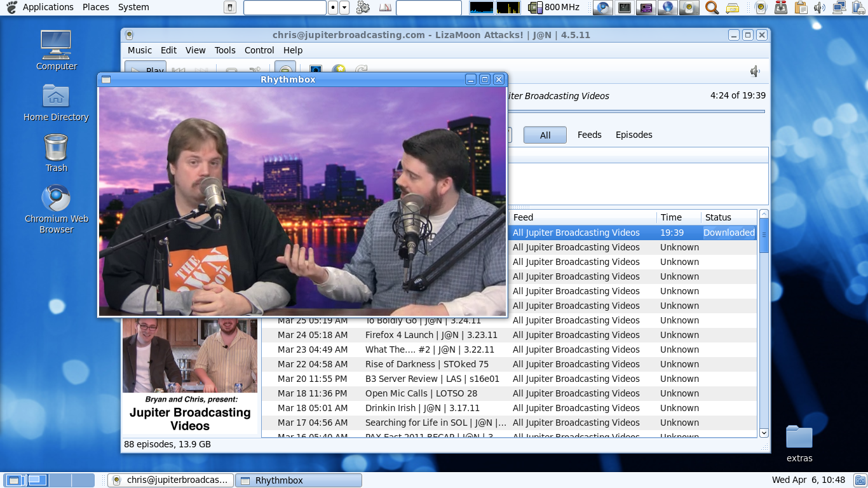Open the Edit menu in Rhythmbox

click(x=169, y=50)
